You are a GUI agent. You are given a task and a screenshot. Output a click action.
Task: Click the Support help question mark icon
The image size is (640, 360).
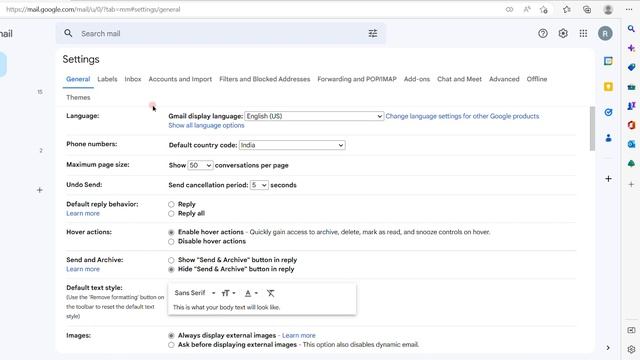tap(542, 33)
